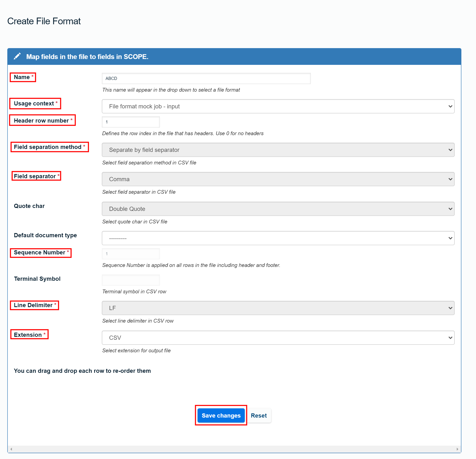This screenshot has height=459, width=476.
Task: Click the 'Select field separator in CSV file' hint
Action: pyautogui.click(x=139, y=192)
